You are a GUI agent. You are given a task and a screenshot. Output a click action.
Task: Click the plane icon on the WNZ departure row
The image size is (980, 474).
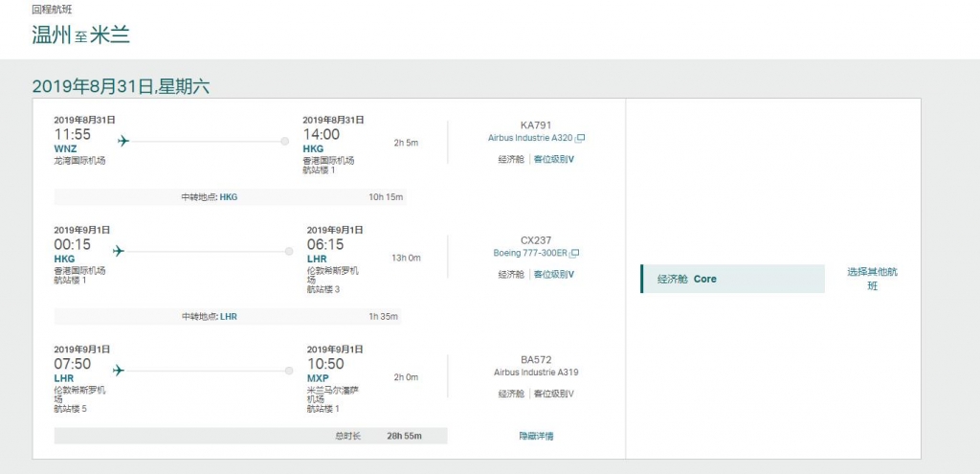122,141
